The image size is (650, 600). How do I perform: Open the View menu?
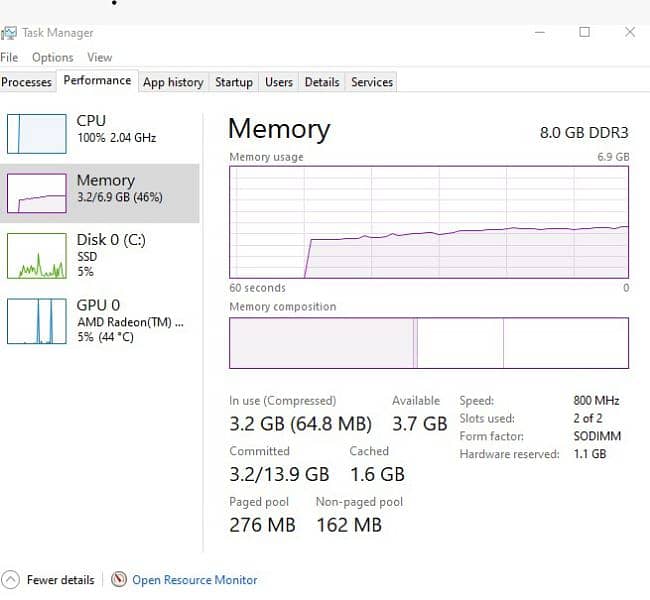point(99,57)
